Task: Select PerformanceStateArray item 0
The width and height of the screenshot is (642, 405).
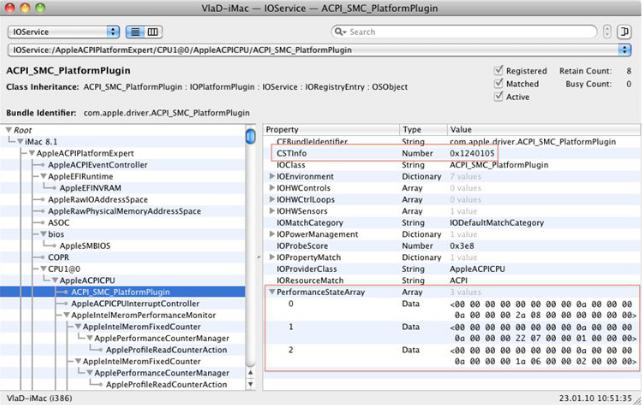Action: [452, 309]
